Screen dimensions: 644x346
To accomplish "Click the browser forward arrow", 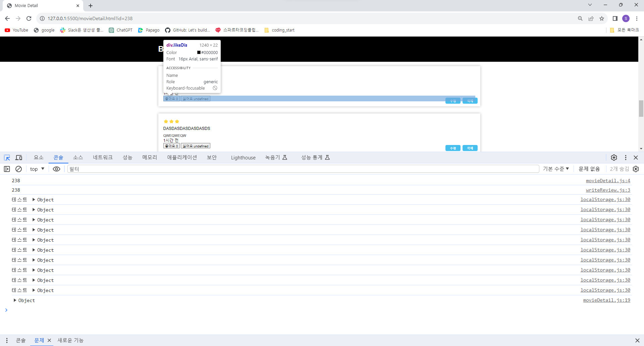I will [18, 18].
